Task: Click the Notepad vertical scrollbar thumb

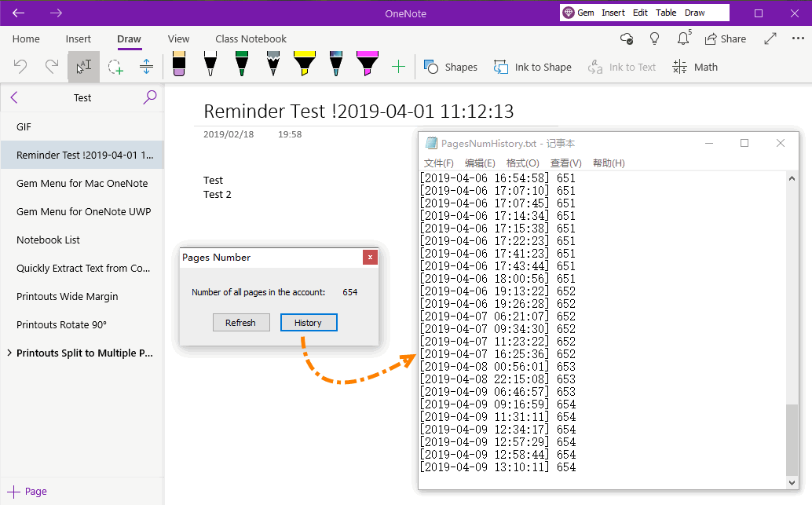Action: tap(792, 440)
